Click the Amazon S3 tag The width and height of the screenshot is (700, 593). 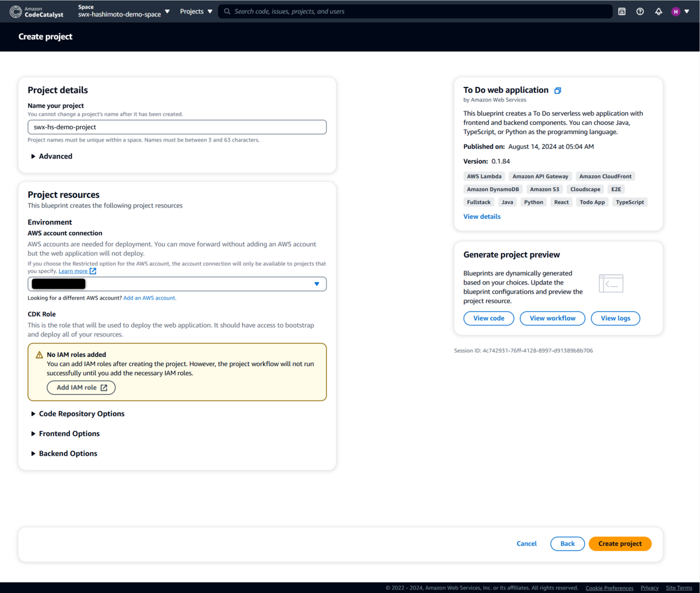(x=544, y=189)
